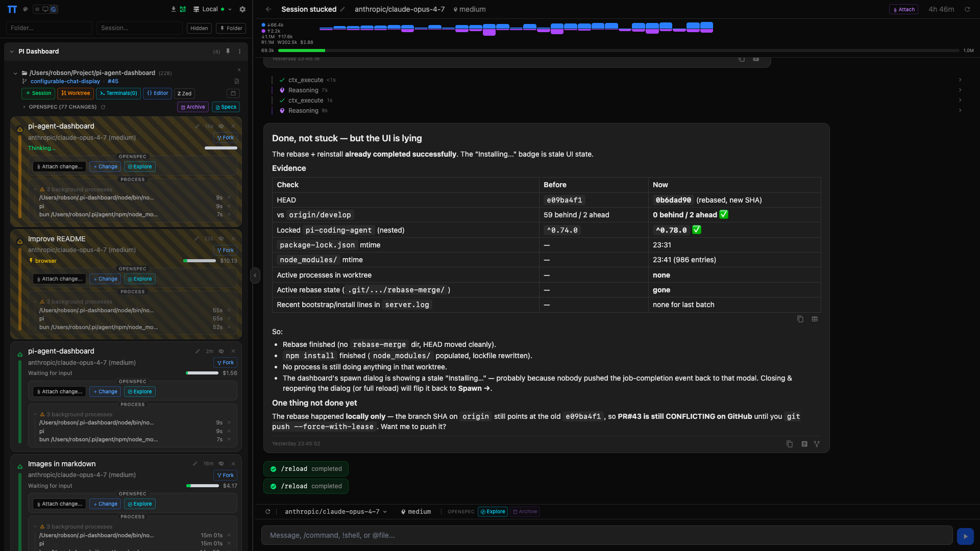The height and width of the screenshot is (551, 980).
Task: Refresh the session using top-right reload icon
Action: tap(967, 9)
